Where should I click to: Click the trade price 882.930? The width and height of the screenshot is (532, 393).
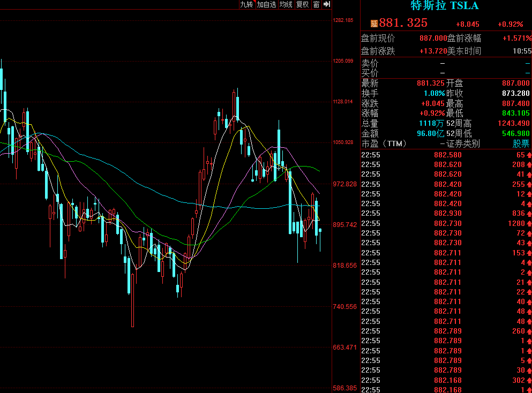click(447, 213)
